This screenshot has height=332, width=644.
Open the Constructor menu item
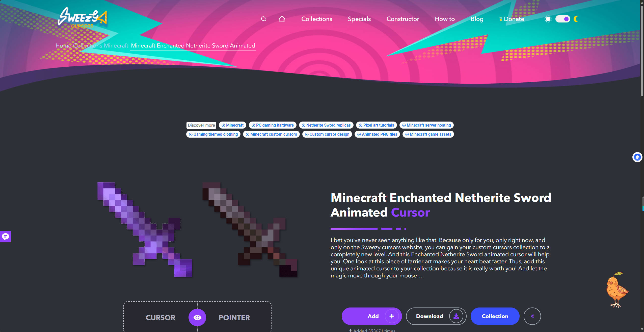click(x=402, y=19)
